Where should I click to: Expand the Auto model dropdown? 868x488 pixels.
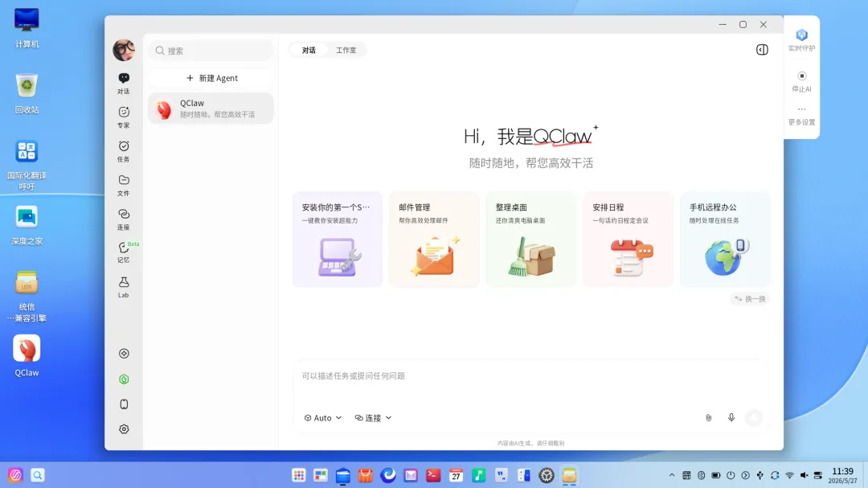pos(323,417)
